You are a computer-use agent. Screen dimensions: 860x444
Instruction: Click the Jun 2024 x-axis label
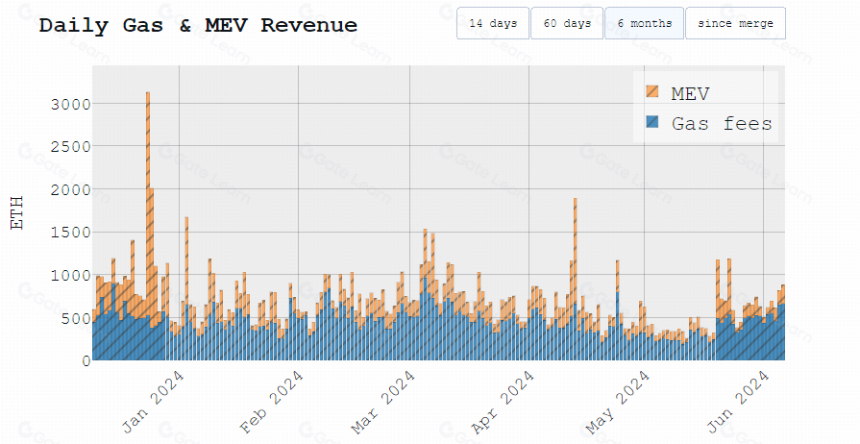click(737, 401)
